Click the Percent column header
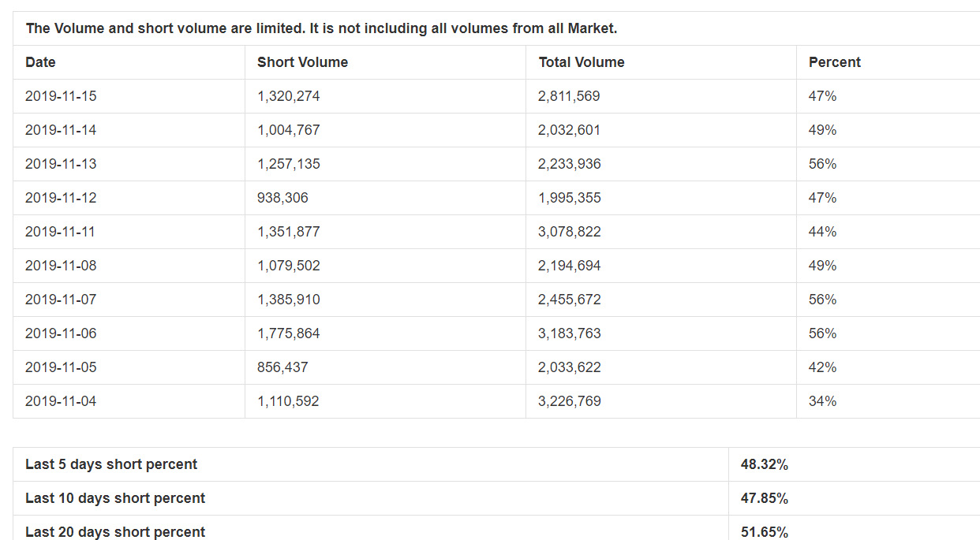The image size is (980, 540). point(834,62)
